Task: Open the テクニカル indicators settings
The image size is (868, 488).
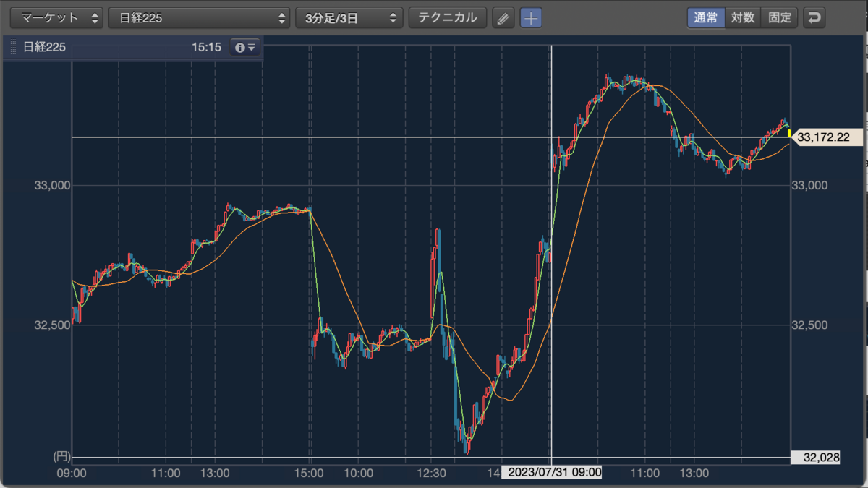Action: click(448, 18)
